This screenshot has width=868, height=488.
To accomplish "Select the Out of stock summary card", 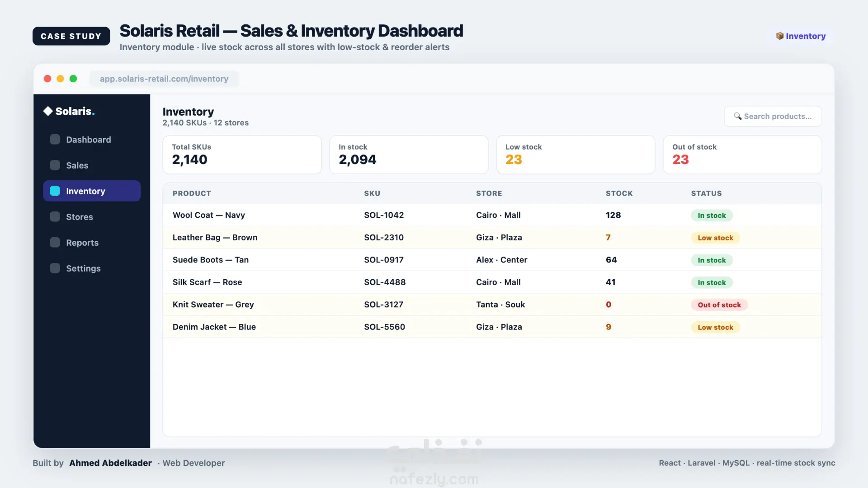I will pyautogui.click(x=742, y=155).
